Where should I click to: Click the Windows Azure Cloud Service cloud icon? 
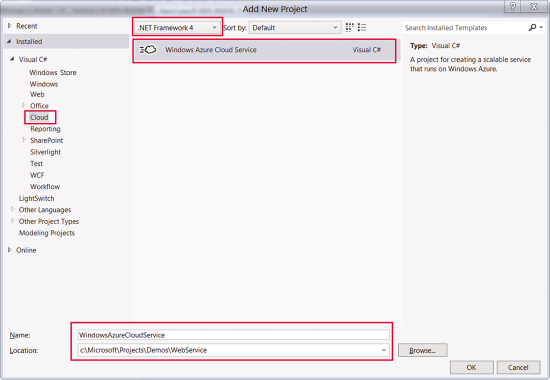(148, 50)
